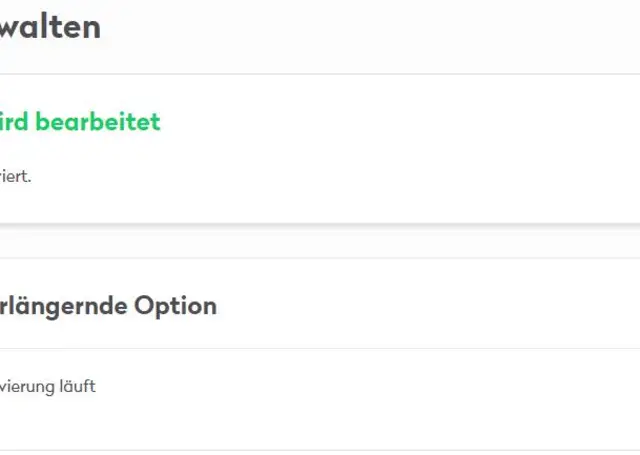Click the partial 'walten' page heading
Screen dimensions: 640x455
tap(50, 28)
